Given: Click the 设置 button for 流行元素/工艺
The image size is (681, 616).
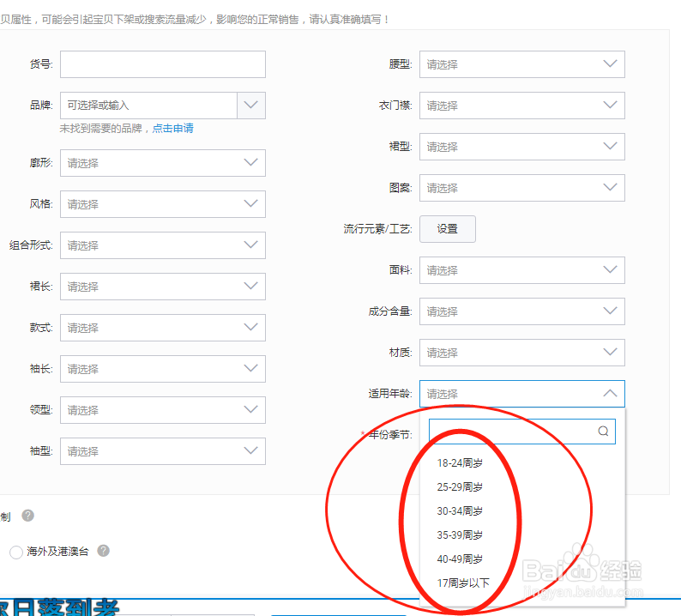Looking at the screenshot, I should point(448,229).
